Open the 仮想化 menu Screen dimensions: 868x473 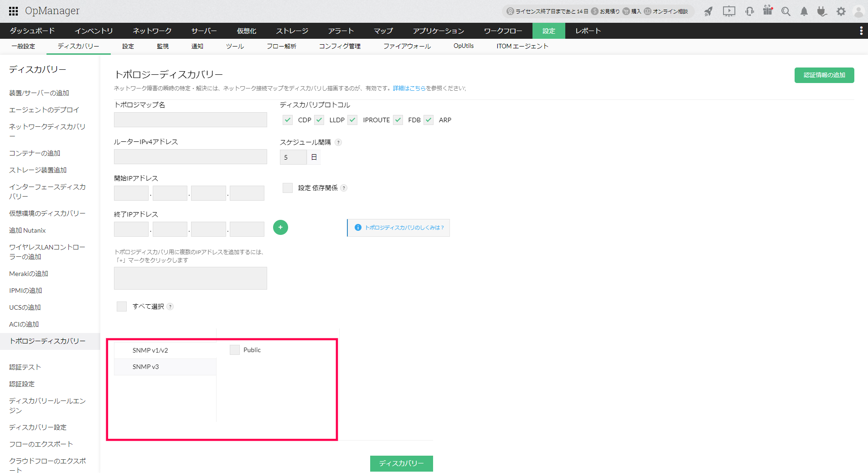pyautogui.click(x=247, y=31)
